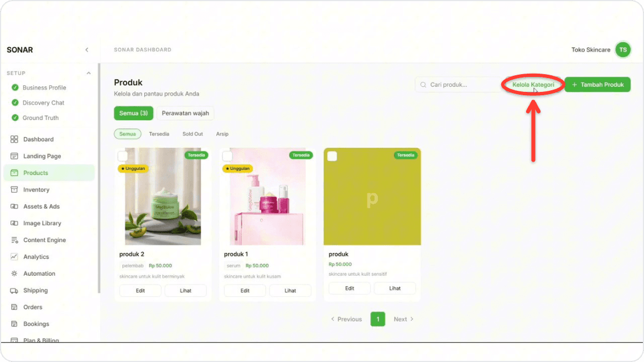644x362 pixels.
Task: Click the Automation gear icon
Action: click(x=14, y=273)
